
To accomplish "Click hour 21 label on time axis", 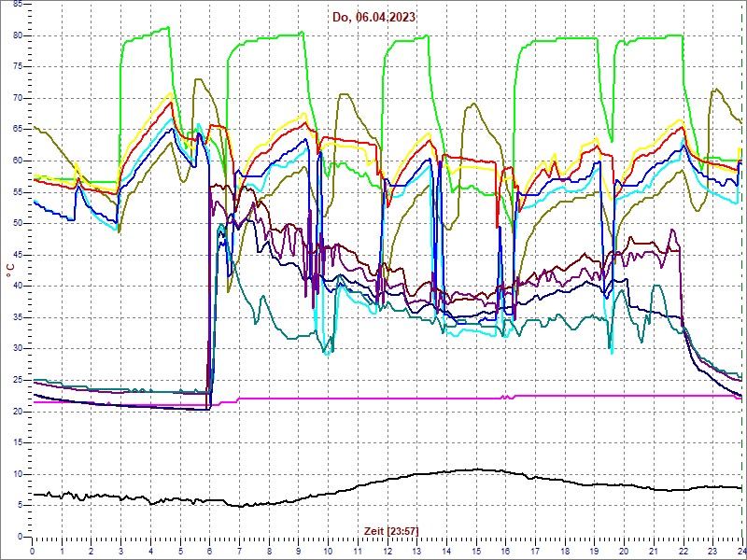I will pyautogui.click(x=653, y=552).
